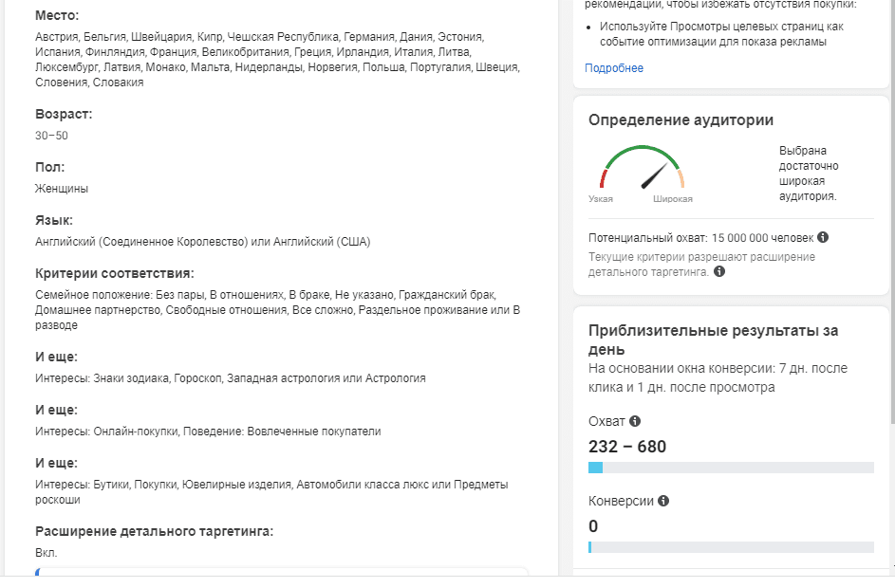This screenshot has height=588, width=895.
Task: Click the Вкл. expansion status value
Action: click(x=47, y=553)
